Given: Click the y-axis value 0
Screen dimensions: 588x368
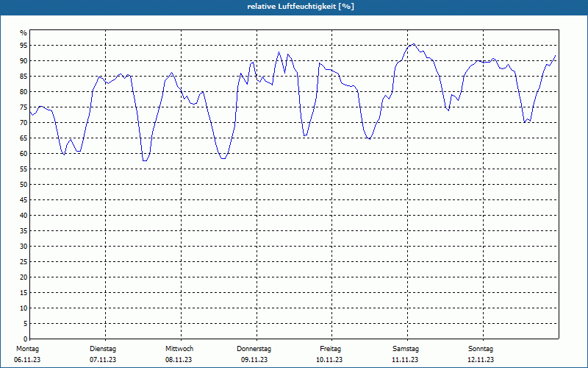Looking at the screenshot, I should point(26,339).
